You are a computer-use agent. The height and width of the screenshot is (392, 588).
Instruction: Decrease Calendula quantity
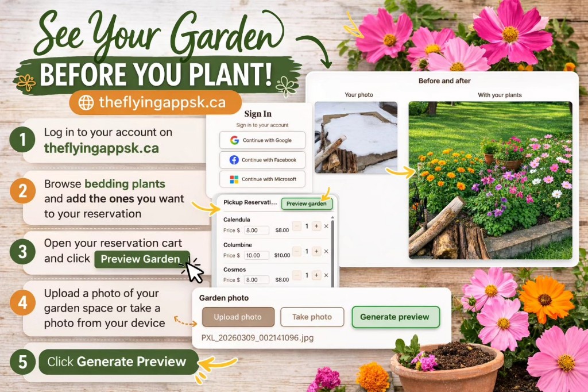pos(297,226)
